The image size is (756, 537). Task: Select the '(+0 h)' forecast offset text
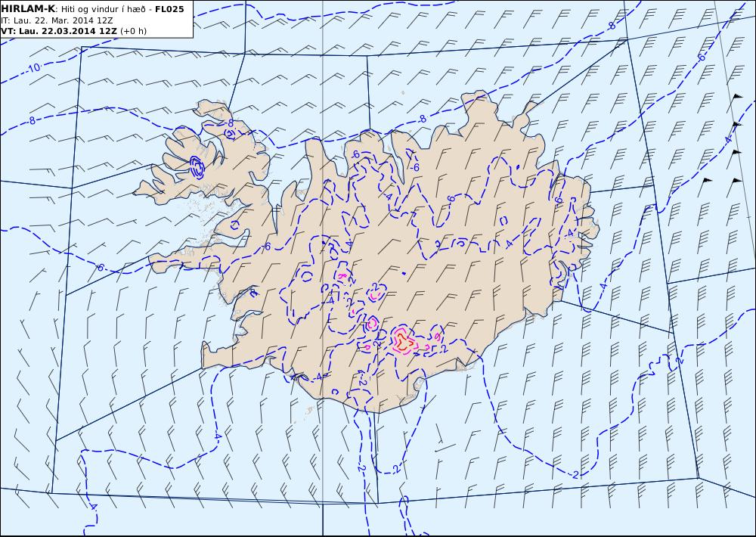tap(134, 31)
